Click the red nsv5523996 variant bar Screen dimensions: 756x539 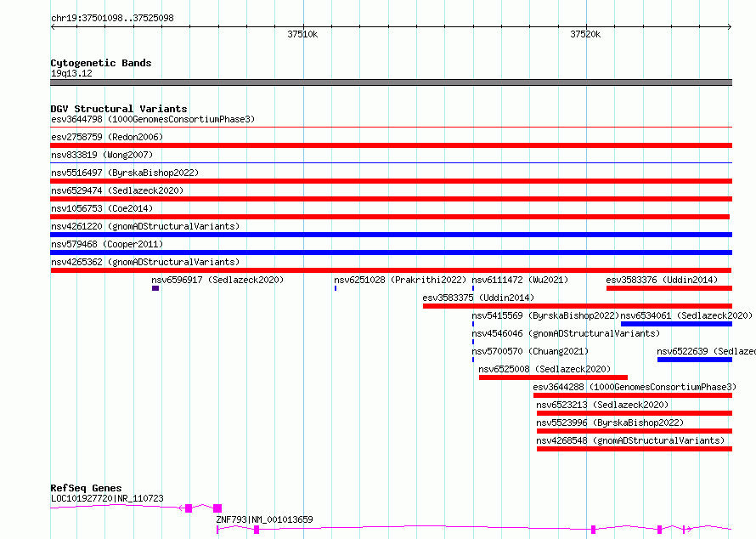click(x=635, y=431)
